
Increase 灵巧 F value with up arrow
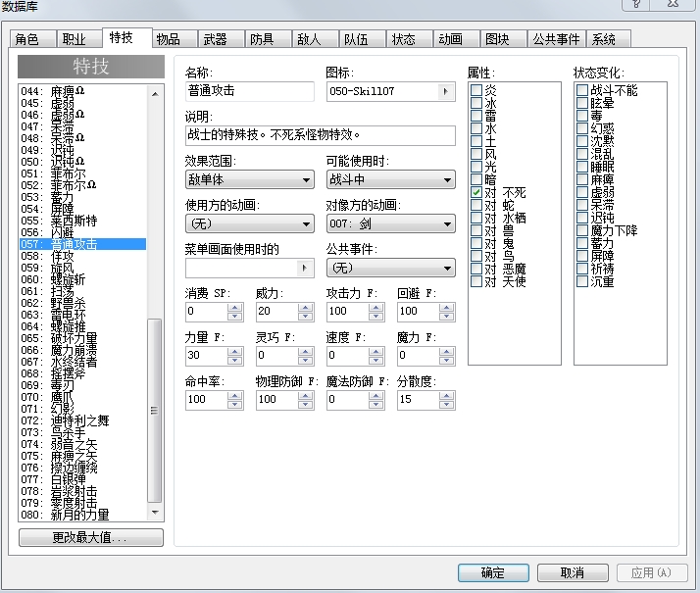coord(305,351)
